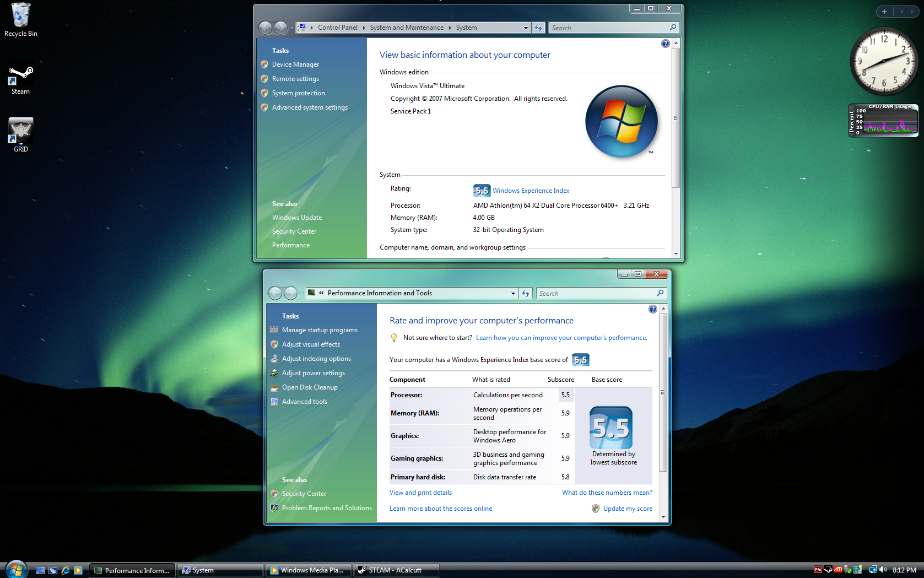The width and height of the screenshot is (924, 578).
Task: Open Device Manager from Tasks
Action: (x=295, y=64)
